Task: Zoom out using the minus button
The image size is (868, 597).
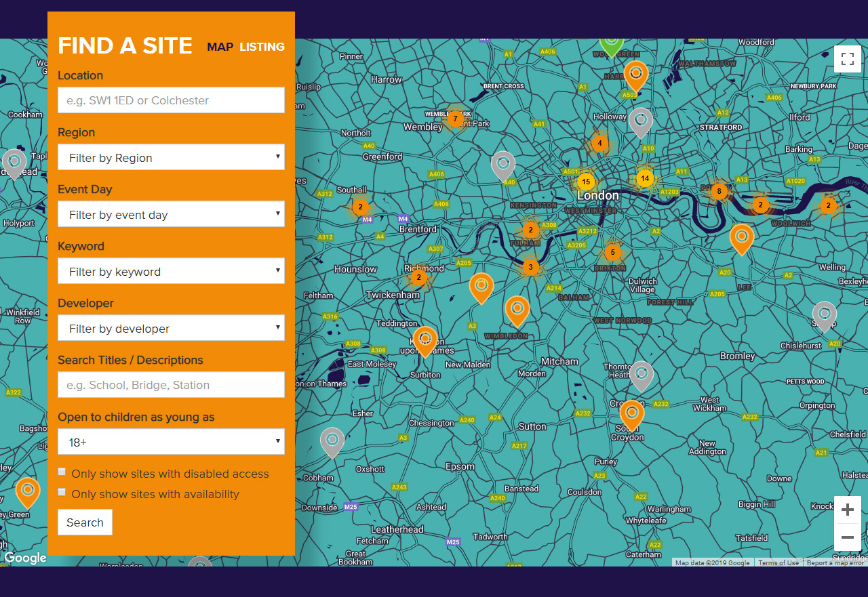Action: click(x=847, y=537)
